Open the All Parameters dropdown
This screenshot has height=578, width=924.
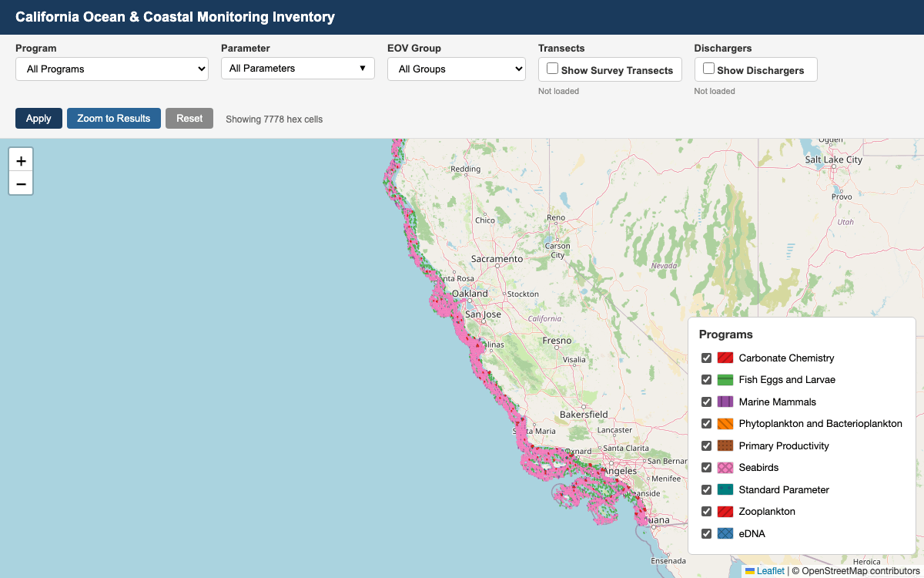[x=298, y=68]
